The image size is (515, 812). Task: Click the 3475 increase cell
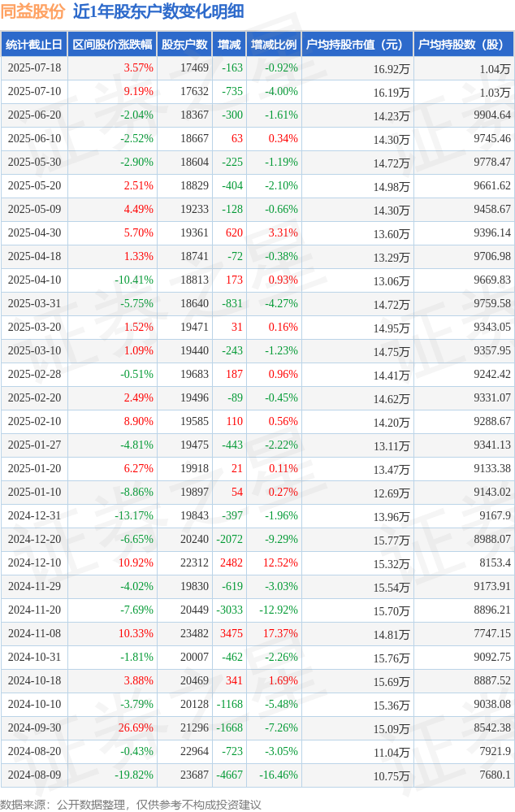tap(229, 634)
